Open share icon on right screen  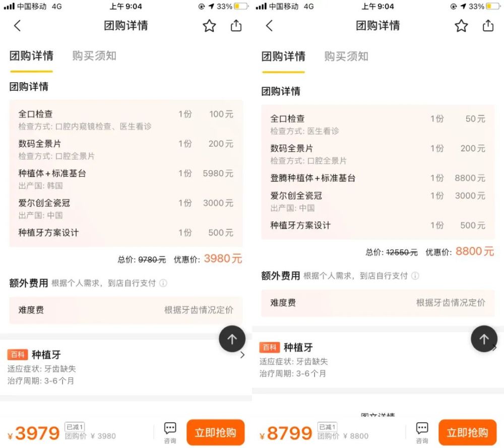[488, 25]
